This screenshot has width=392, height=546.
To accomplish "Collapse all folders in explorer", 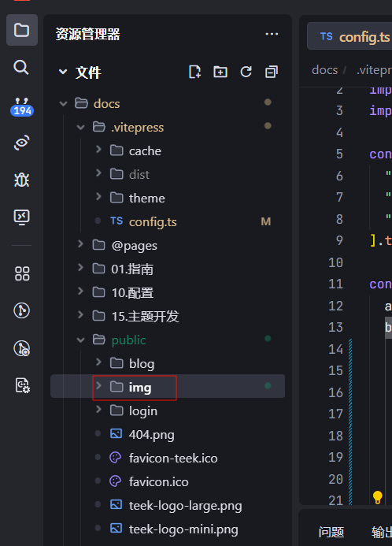I will (x=272, y=72).
